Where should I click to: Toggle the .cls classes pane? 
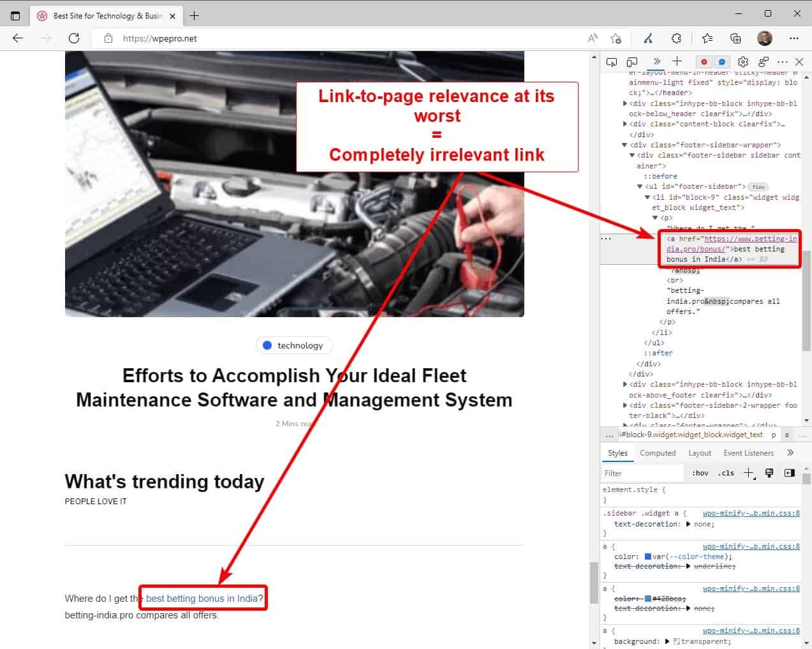click(x=726, y=473)
